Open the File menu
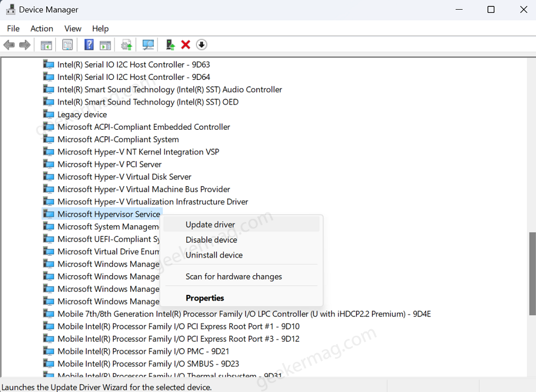The image size is (536, 392). (13, 29)
